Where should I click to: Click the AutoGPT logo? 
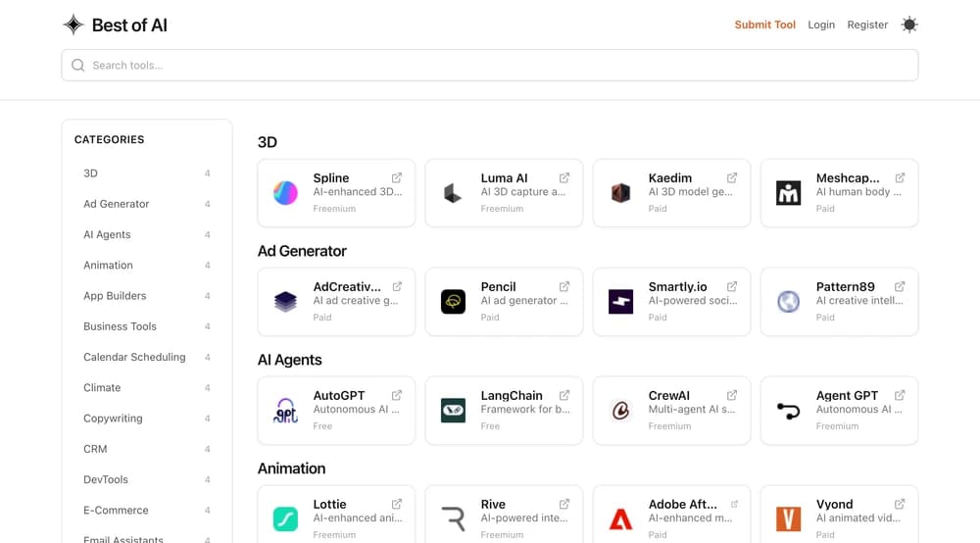[x=285, y=411]
